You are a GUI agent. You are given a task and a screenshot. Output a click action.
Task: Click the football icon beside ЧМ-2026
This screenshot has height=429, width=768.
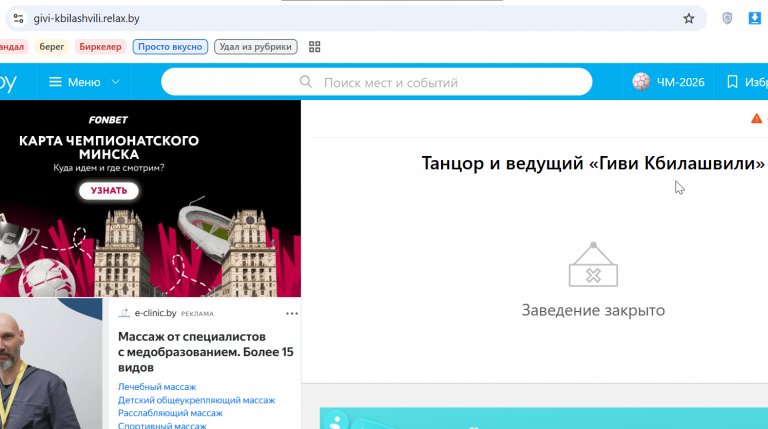[641, 82]
